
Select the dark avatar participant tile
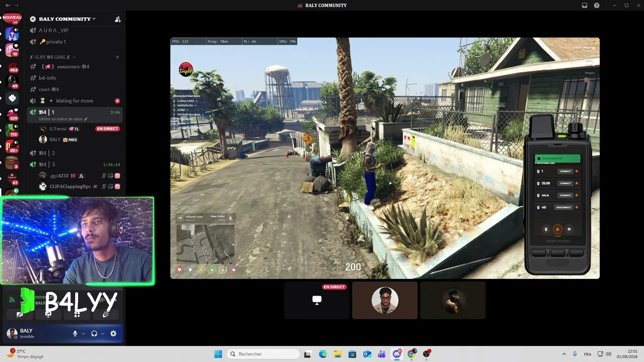pyautogui.click(x=453, y=300)
